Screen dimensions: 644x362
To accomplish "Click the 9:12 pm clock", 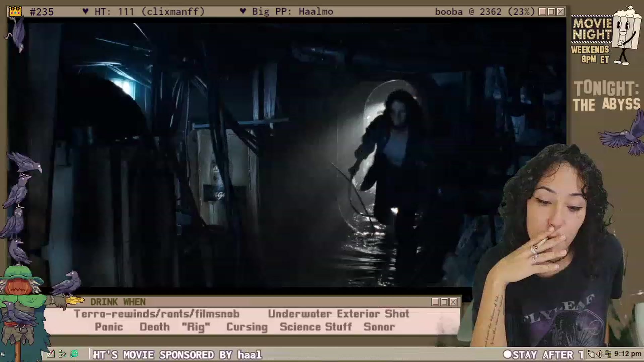I will (628, 354).
